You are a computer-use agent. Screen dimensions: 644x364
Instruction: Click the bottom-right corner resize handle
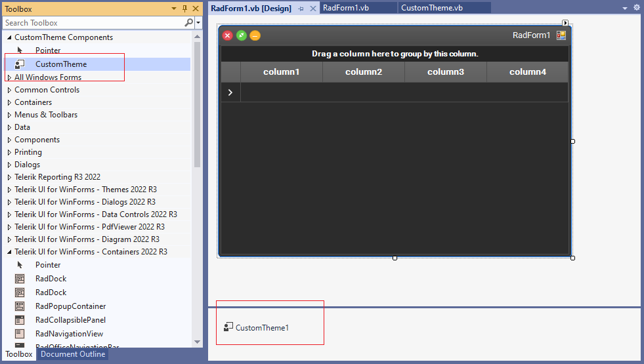click(572, 258)
